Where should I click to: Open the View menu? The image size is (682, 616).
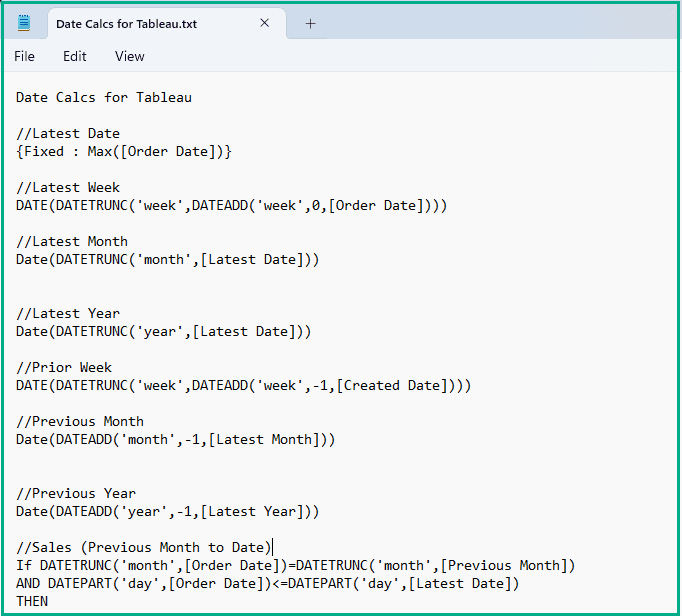pyautogui.click(x=130, y=57)
